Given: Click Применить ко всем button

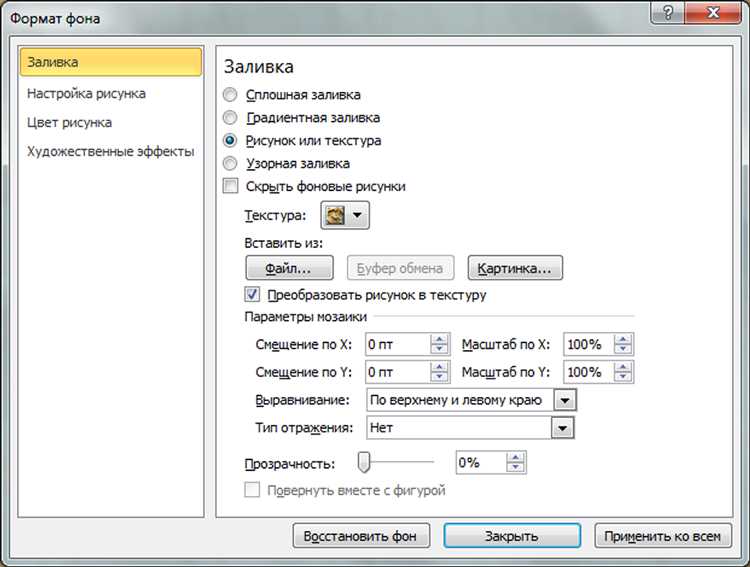Looking at the screenshot, I should click(662, 536).
